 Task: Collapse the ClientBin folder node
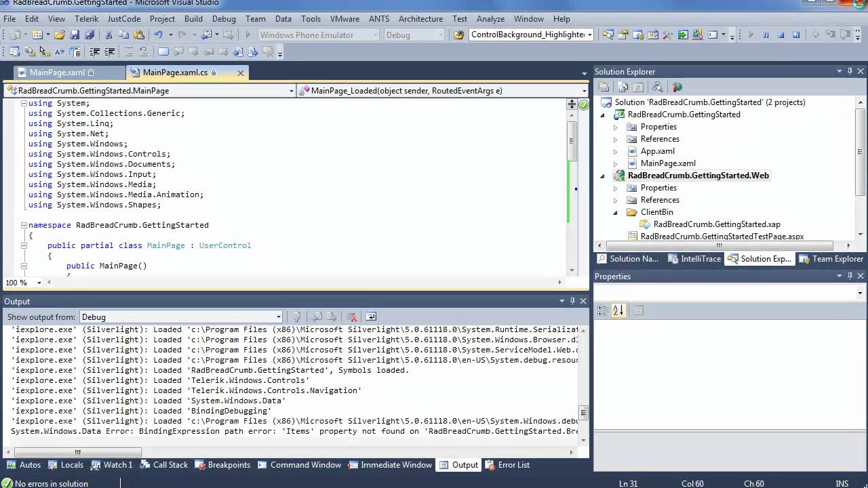coord(616,212)
